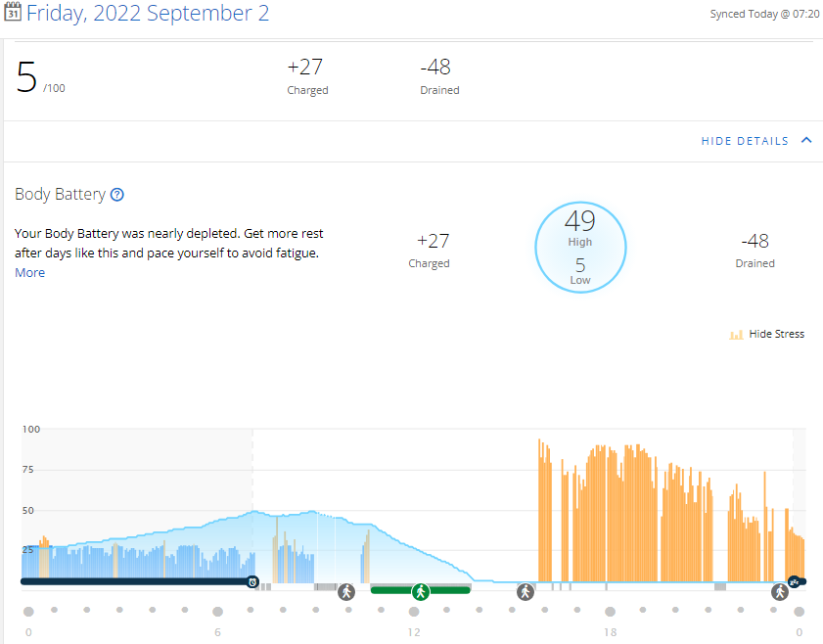This screenshot has height=644, width=823.
Task: Open the More link under Body Battery
Action: pos(30,272)
